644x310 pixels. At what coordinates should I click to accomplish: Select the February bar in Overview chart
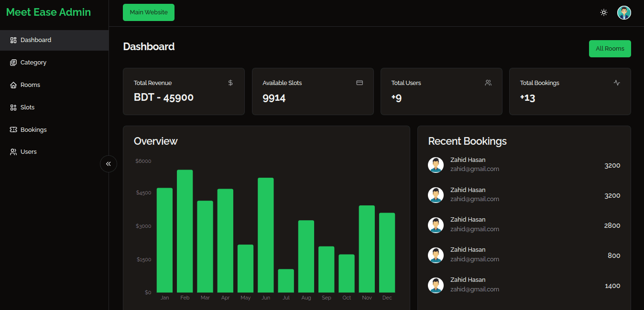click(x=185, y=231)
